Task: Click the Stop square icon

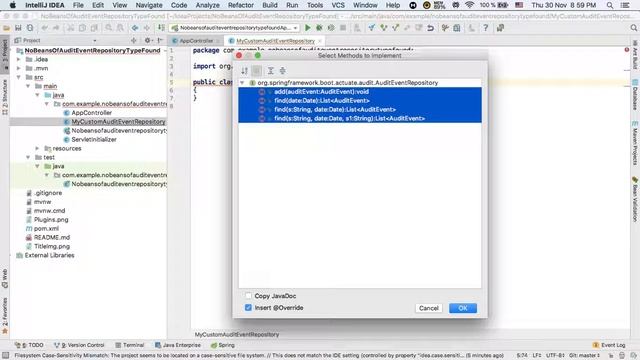Action: [x=343, y=28]
